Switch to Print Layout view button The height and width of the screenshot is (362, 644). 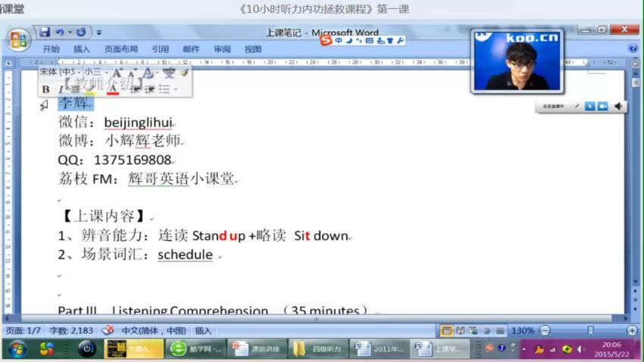(x=446, y=330)
